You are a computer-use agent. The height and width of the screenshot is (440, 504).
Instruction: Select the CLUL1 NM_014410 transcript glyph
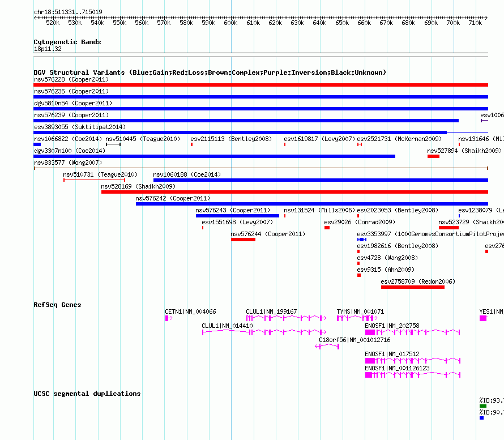[264, 332]
